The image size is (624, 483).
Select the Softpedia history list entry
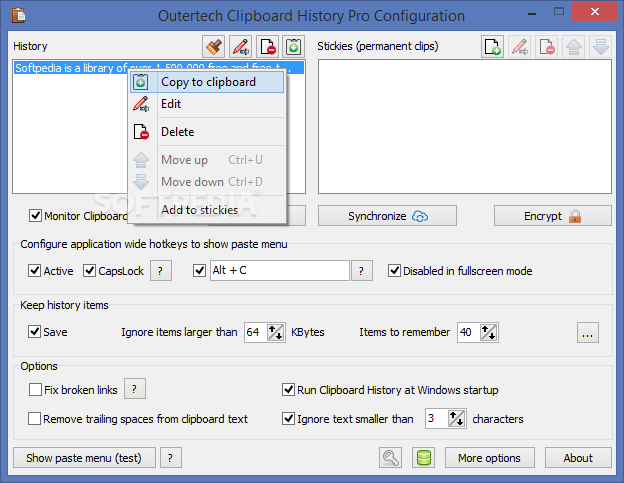point(159,68)
